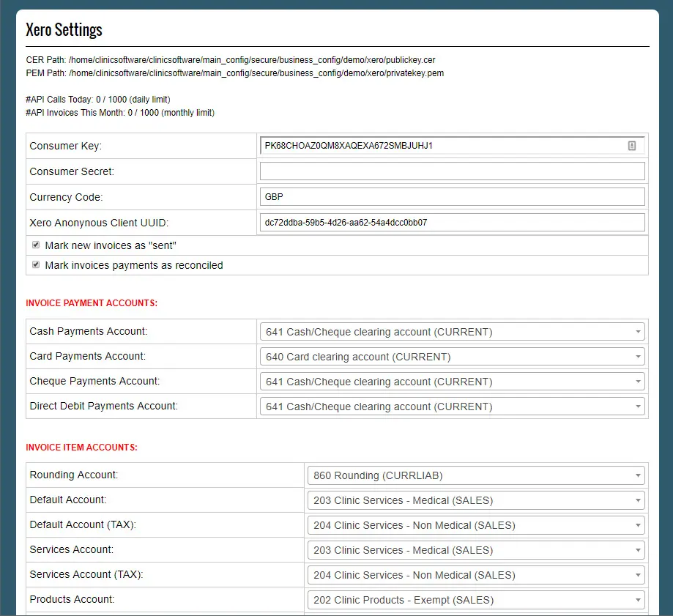This screenshot has width=673, height=616.
Task: Click the Xero Anonynous Client UUID label
Action: point(99,223)
